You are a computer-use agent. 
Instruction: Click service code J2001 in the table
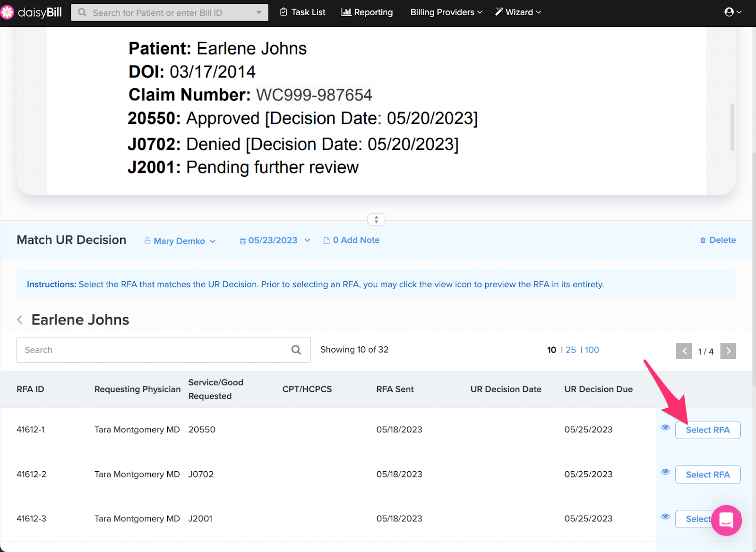pyautogui.click(x=200, y=518)
